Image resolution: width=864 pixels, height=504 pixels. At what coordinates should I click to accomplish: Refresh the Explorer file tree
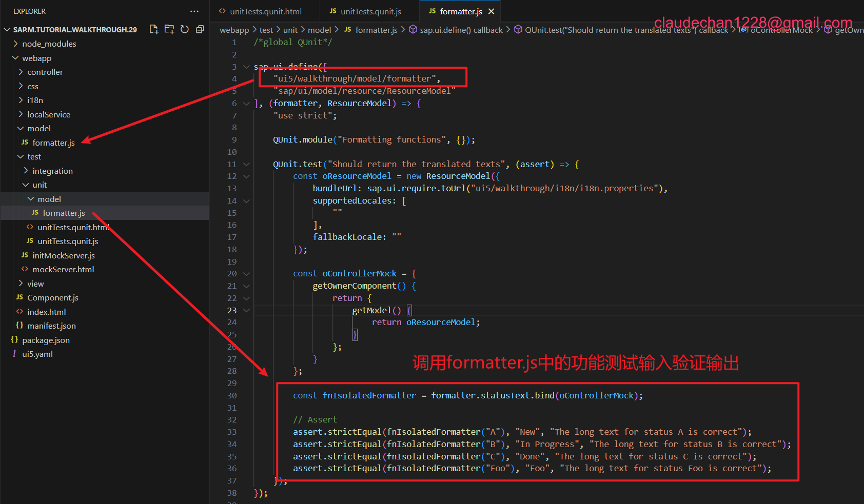(185, 29)
